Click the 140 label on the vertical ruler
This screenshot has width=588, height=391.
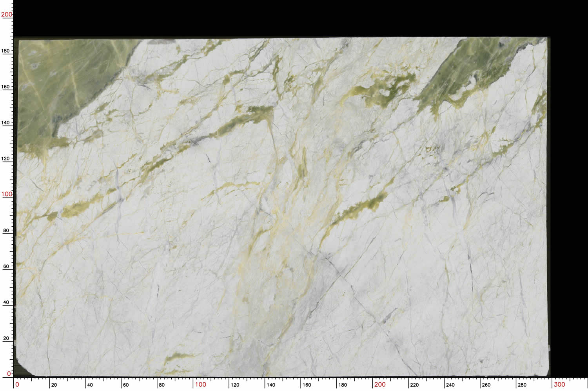tap(6, 122)
